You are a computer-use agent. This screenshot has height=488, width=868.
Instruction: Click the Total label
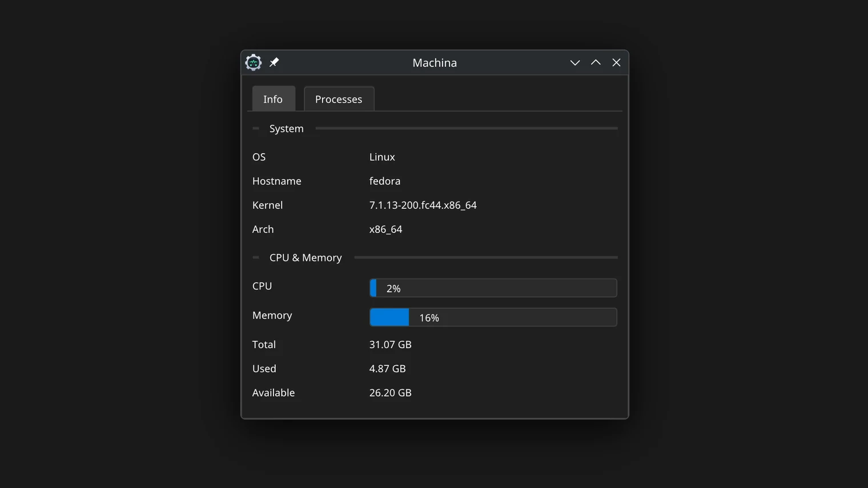[x=264, y=344]
